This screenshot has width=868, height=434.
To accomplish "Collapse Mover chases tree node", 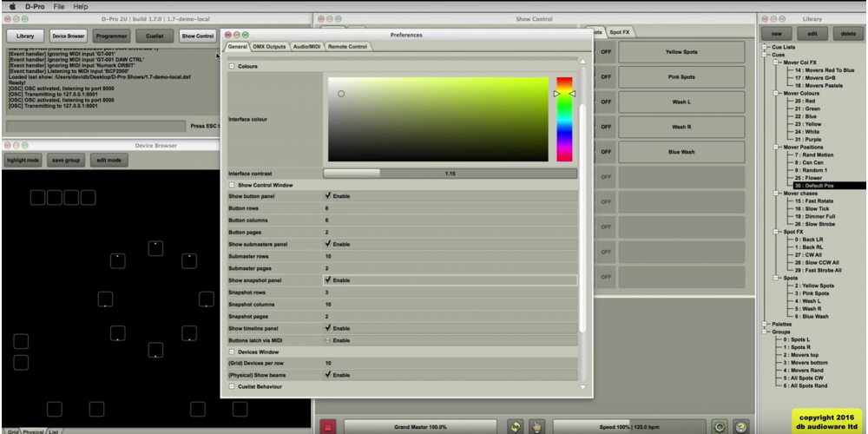I will [x=777, y=194].
